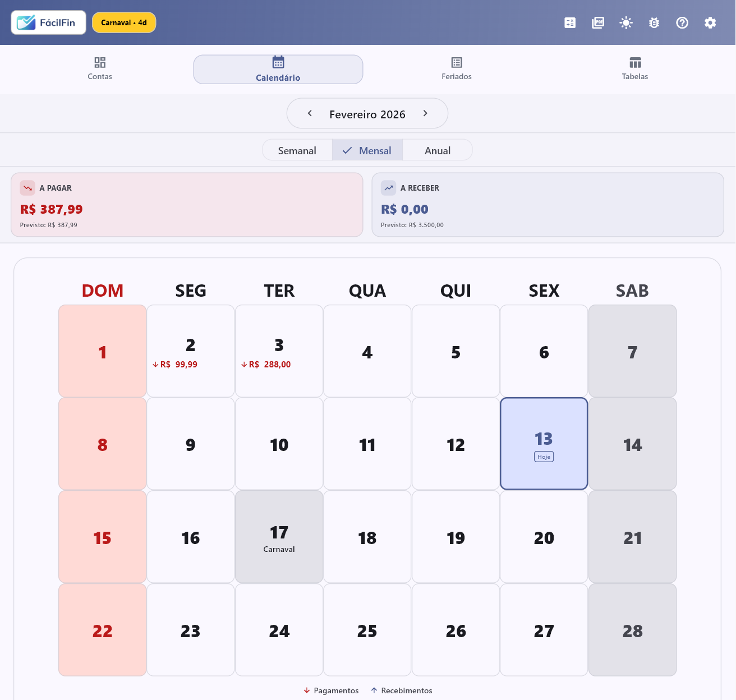Screen dimensions: 736x700
Task: Select the Semanal view option
Action: 297,150
